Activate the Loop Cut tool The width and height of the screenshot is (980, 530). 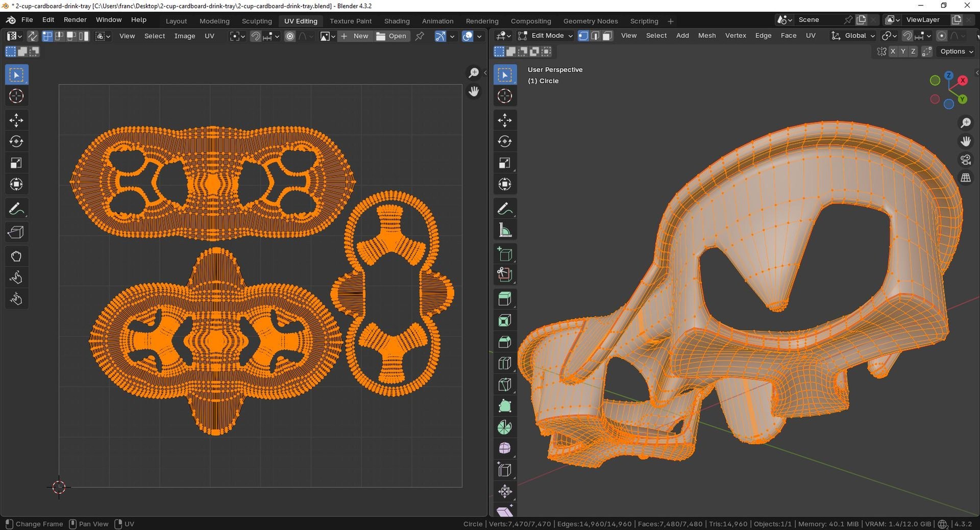pos(505,363)
